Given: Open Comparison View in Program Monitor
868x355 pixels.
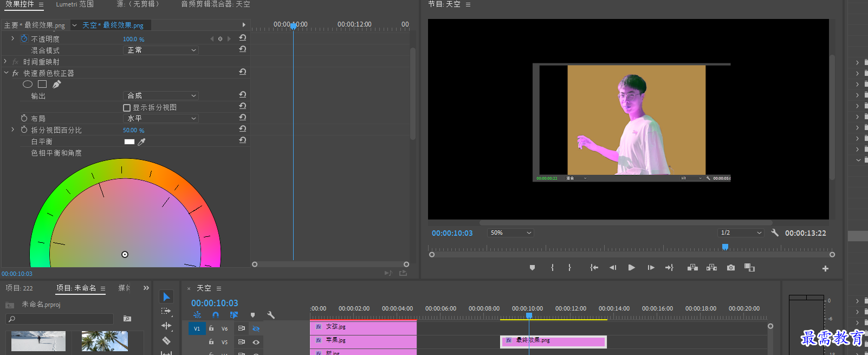Looking at the screenshot, I should pyautogui.click(x=749, y=268).
